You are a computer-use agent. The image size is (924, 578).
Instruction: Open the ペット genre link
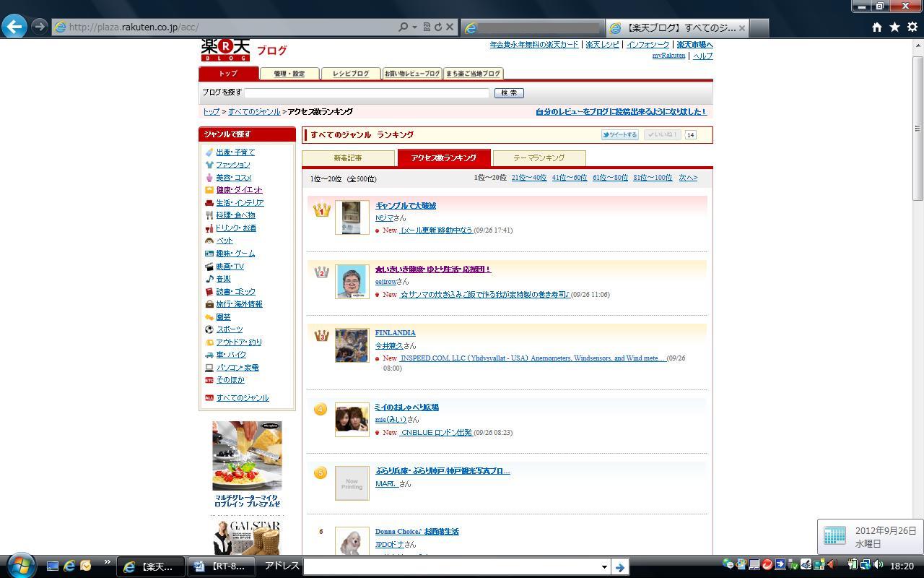click(224, 241)
